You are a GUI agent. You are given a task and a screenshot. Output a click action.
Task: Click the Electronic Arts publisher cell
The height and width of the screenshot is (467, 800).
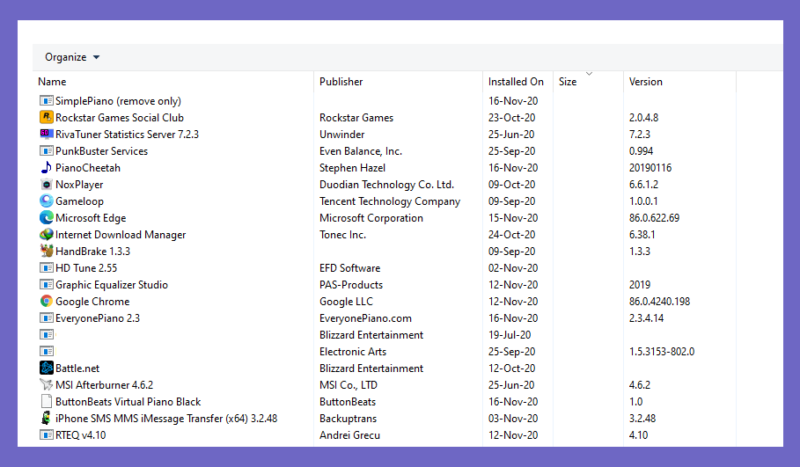(x=353, y=352)
